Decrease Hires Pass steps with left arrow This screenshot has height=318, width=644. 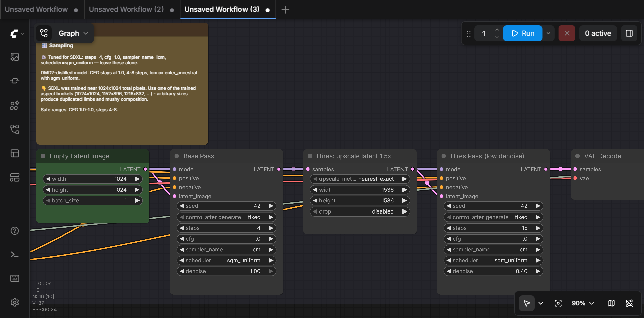tap(449, 228)
